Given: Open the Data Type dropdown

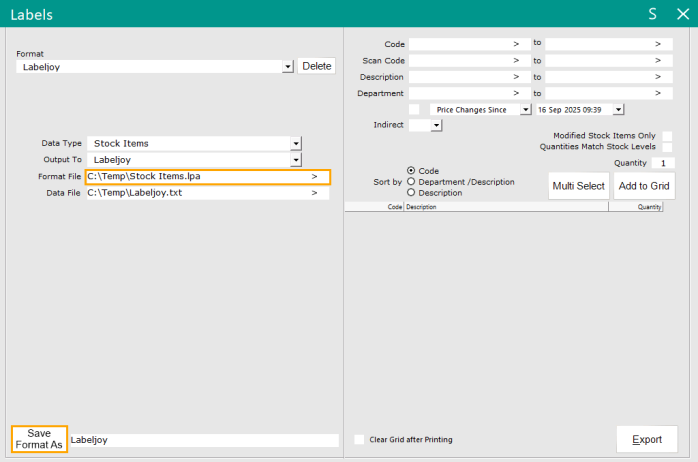Looking at the screenshot, I should [x=295, y=143].
